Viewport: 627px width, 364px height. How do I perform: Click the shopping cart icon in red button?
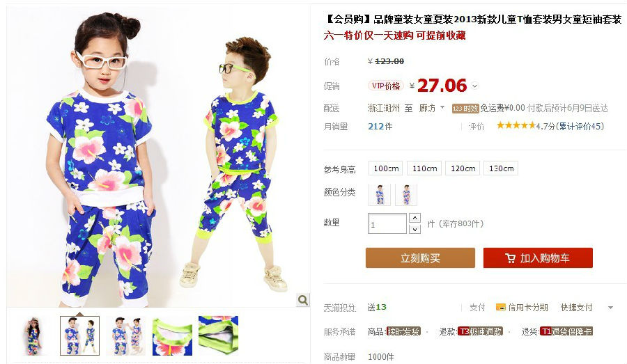[x=510, y=258]
